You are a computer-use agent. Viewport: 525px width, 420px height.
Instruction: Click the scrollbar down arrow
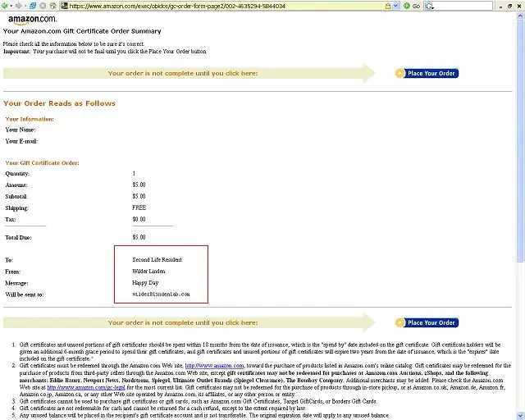[x=521, y=416]
